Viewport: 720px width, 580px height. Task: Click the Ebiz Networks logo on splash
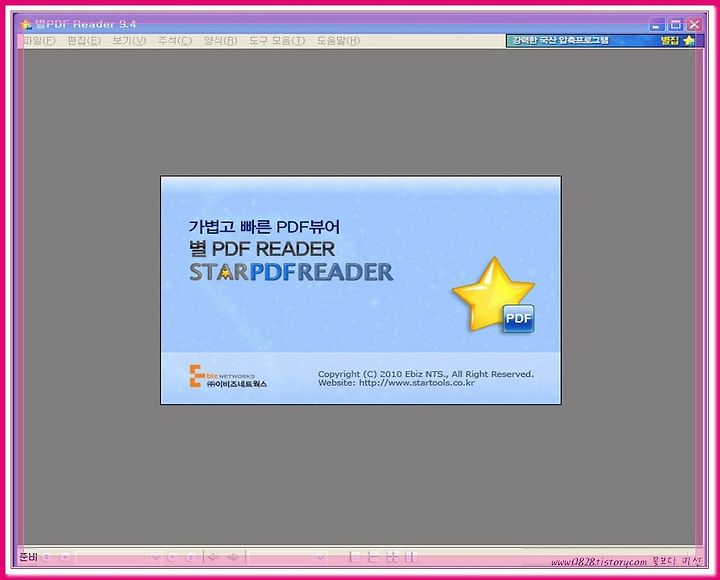tap(228, 376)
